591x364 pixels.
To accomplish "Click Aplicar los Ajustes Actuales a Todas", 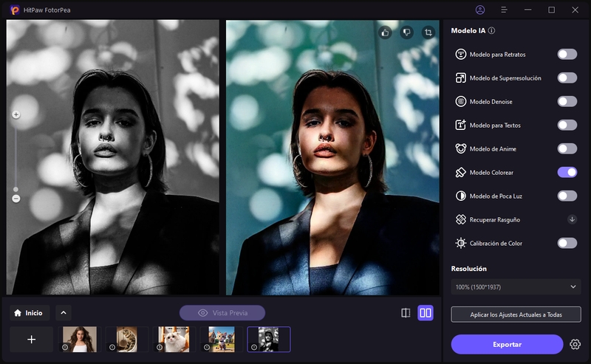I will click(x=516, y=315).
